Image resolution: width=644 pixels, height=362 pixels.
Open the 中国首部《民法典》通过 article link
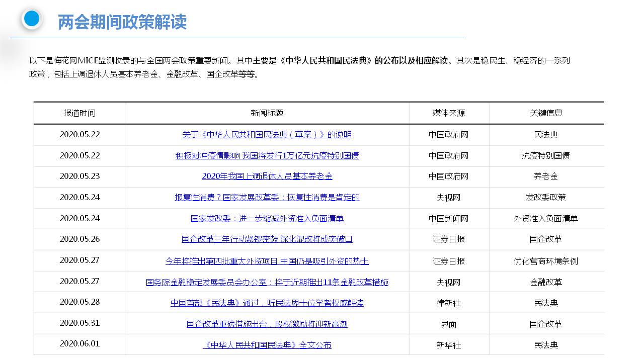tap(267, 303)
